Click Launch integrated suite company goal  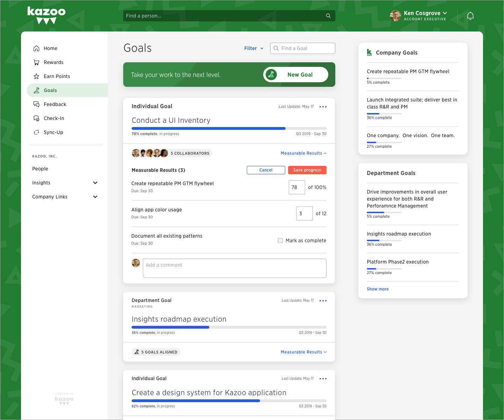coord(412,103)
